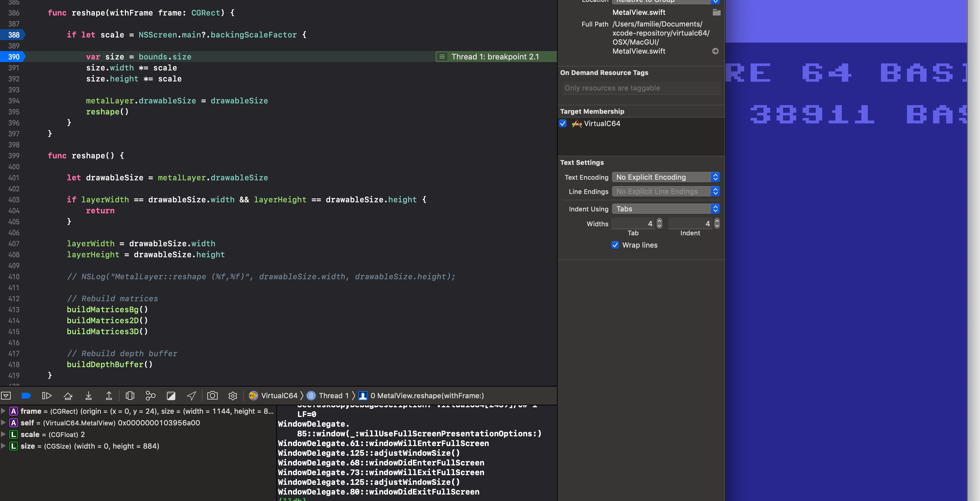The height and width of the screenshot is (501, 980).
Task: Disable the Wrap lines checkbox
Action: 615,245
